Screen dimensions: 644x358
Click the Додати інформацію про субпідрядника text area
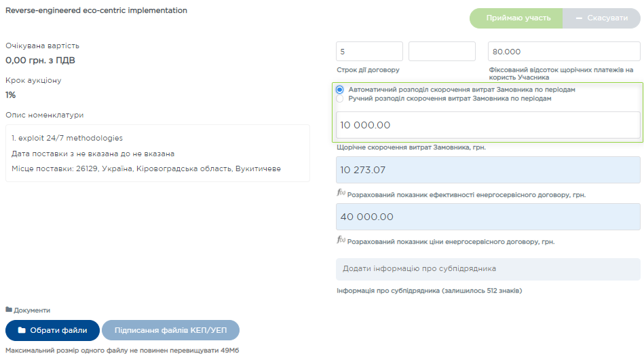[x=488, y=268]
